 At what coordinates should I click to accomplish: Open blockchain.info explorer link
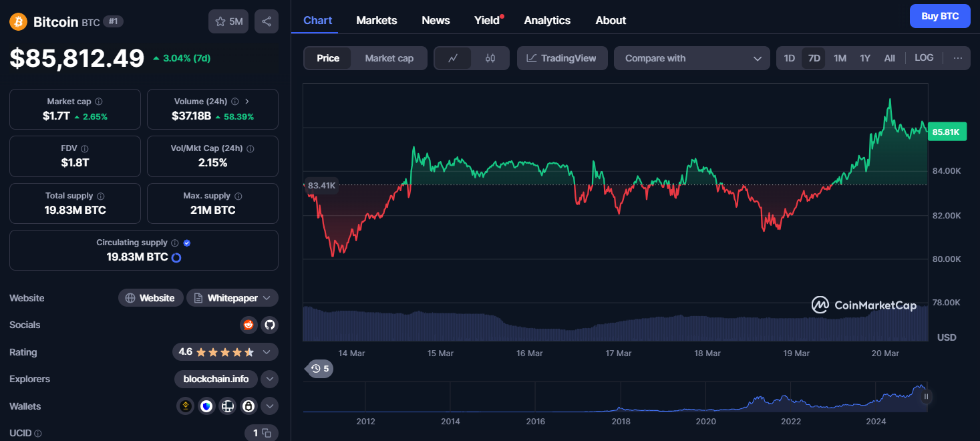pyautogui.click(x=216, y=379)
